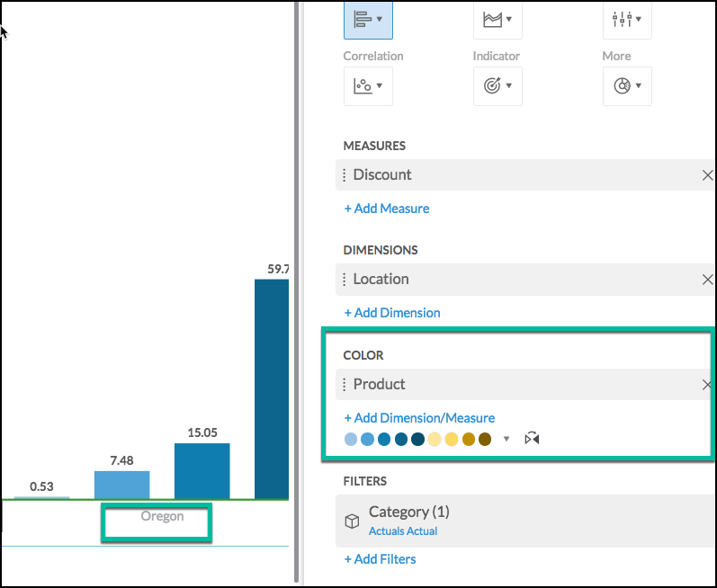Click + Add Dimension/Measure under Color
Viewport: 717px width, 588px height.
(419, 418)
